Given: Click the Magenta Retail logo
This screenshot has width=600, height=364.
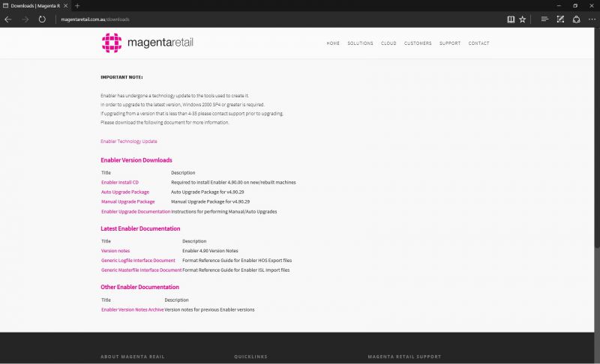Looking at the screenshot, I should coord(148,43).
